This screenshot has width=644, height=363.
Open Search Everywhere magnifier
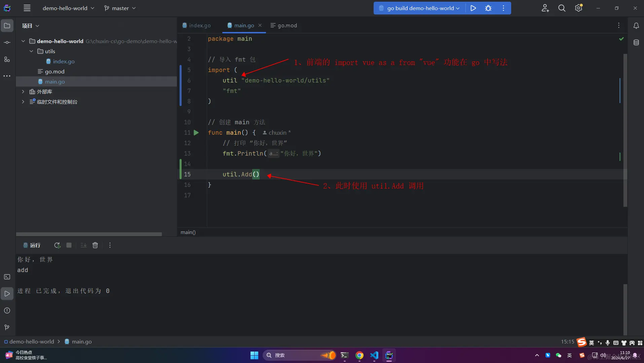click(x=562, y=8)
